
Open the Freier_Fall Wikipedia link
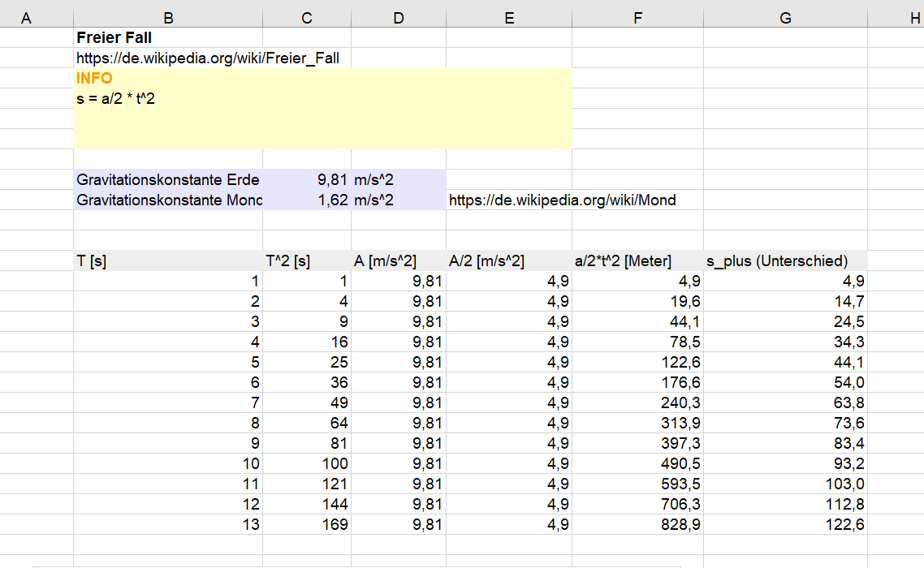(207, 58)
